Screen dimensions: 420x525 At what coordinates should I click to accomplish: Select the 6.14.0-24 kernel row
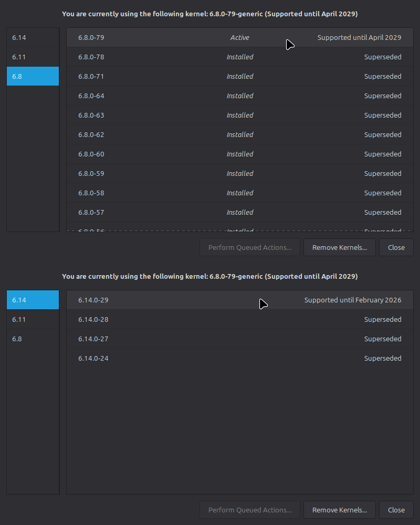(240, 358)
